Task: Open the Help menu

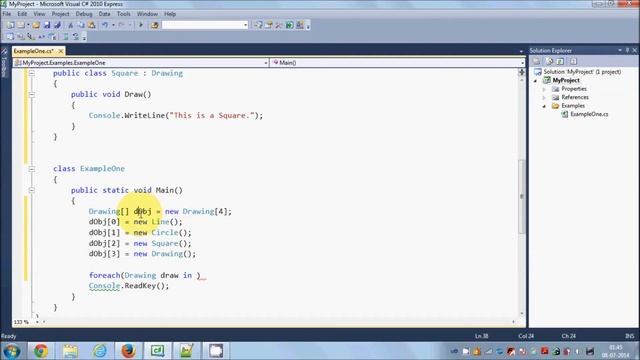Action: pos(170,14)
